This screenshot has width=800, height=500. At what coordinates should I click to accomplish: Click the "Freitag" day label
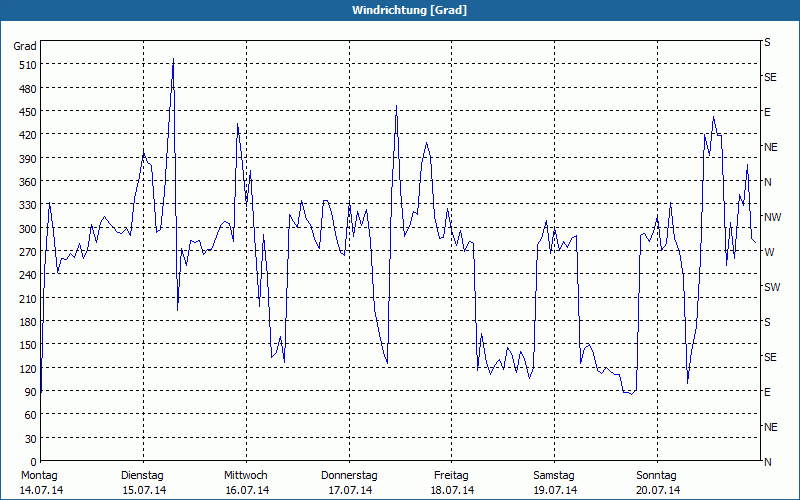(452, 476)
